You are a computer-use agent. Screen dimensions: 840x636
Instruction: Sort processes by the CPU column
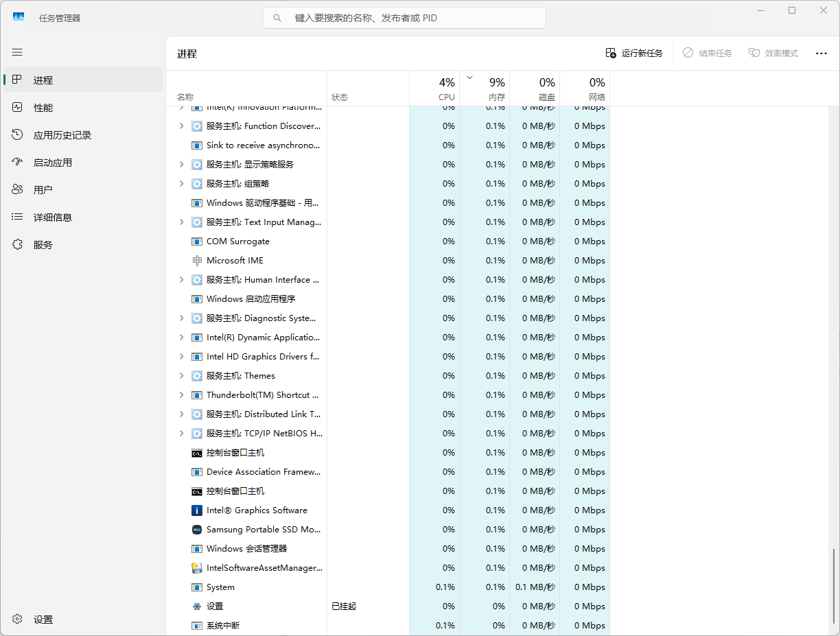tap(434, 89)
